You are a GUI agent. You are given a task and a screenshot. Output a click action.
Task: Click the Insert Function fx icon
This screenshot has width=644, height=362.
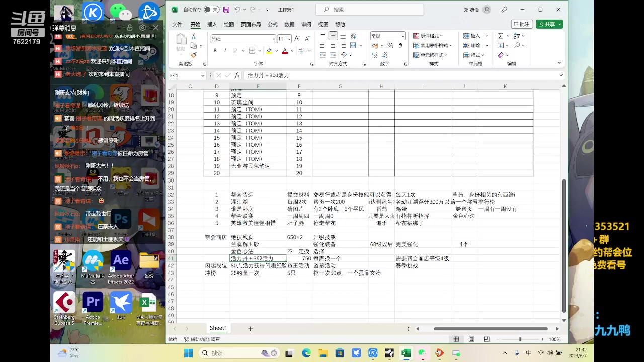click(x=237, y=75)
